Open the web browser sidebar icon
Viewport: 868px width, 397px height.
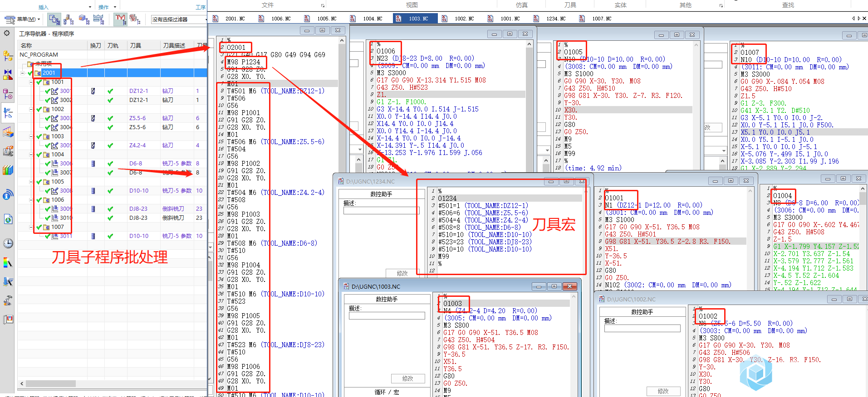point(8,219)
